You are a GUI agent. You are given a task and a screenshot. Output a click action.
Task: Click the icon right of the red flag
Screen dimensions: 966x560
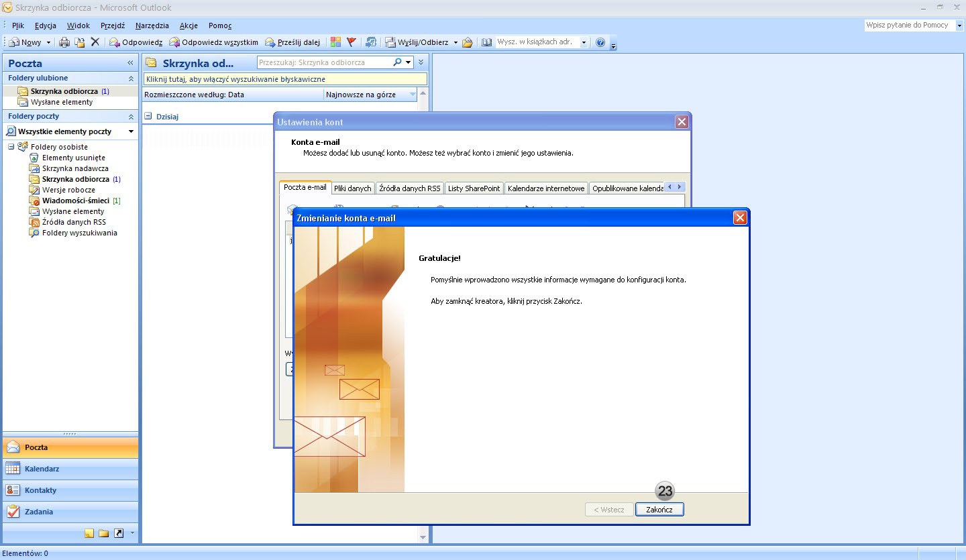point(371,42)
